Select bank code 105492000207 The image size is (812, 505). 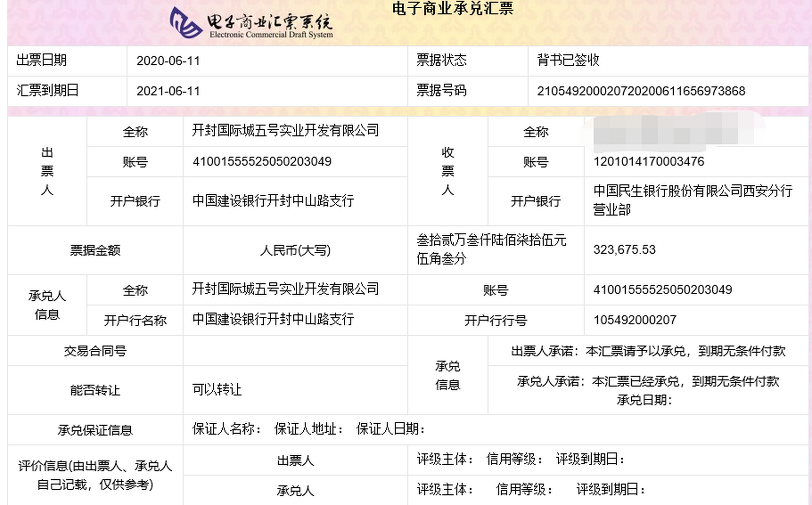[635, 320]
